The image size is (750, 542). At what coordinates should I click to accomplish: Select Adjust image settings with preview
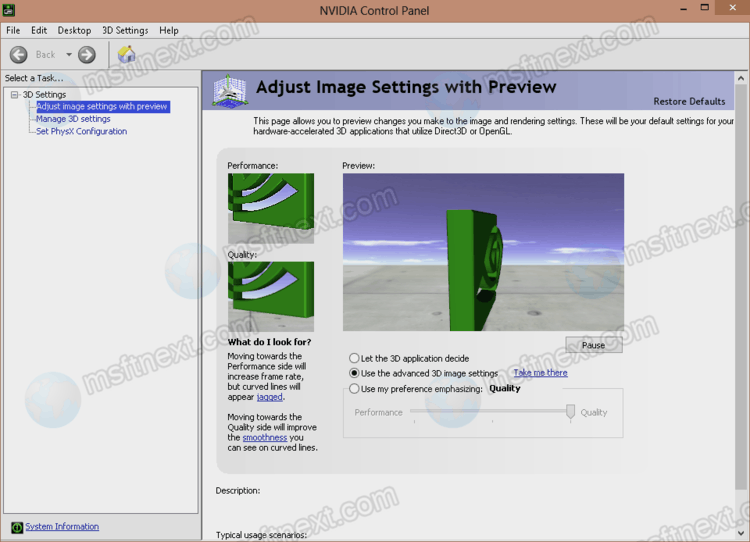103,106
